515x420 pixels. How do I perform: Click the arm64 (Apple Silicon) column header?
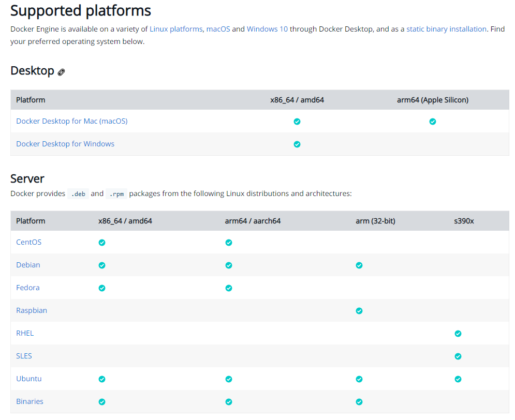pyautogui.click(x=433, y=100)
